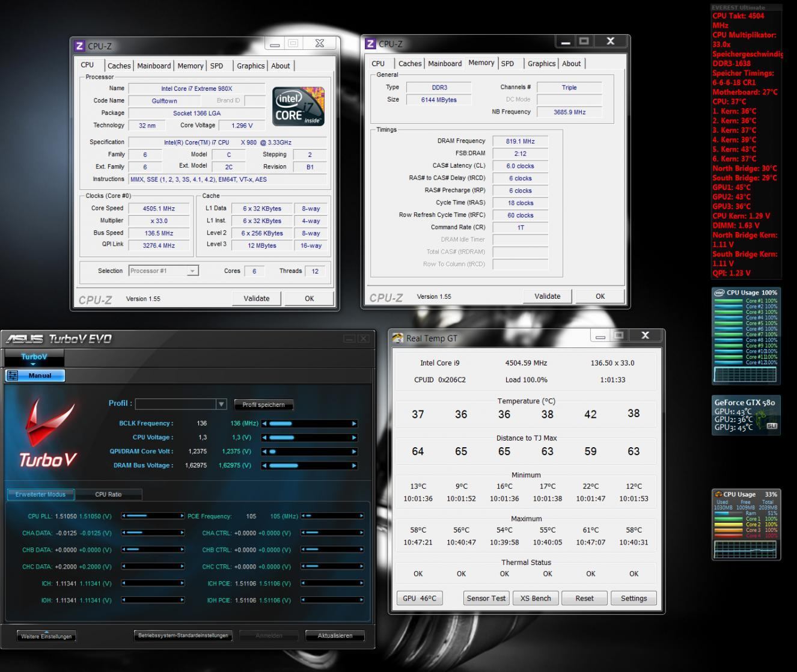Open About tab in left CPU-Z window
This screenshot has height=672, width=797.
(x=280, y=66)
